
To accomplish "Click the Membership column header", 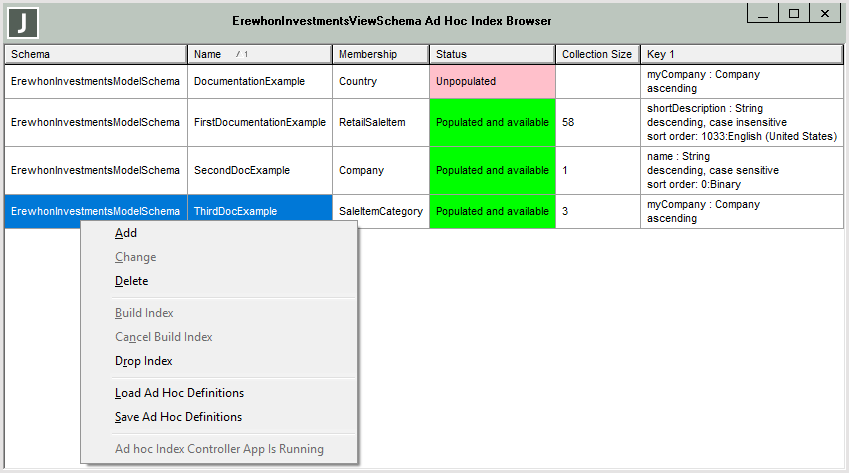I will pos(380,54).
